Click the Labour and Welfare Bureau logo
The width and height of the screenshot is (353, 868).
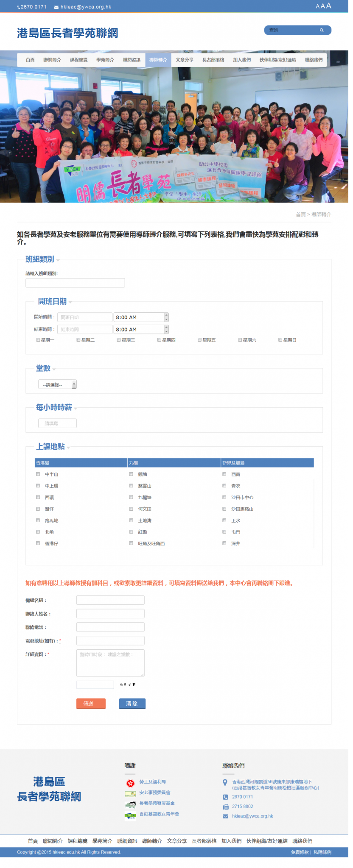click(130, 783)
